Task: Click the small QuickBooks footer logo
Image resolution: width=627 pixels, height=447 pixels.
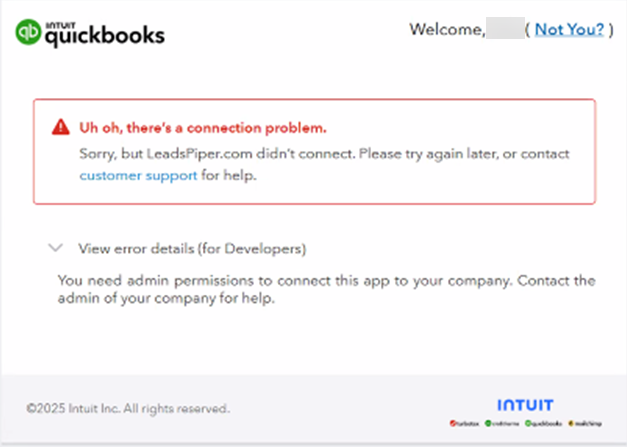Action: [x=543, y=423]
